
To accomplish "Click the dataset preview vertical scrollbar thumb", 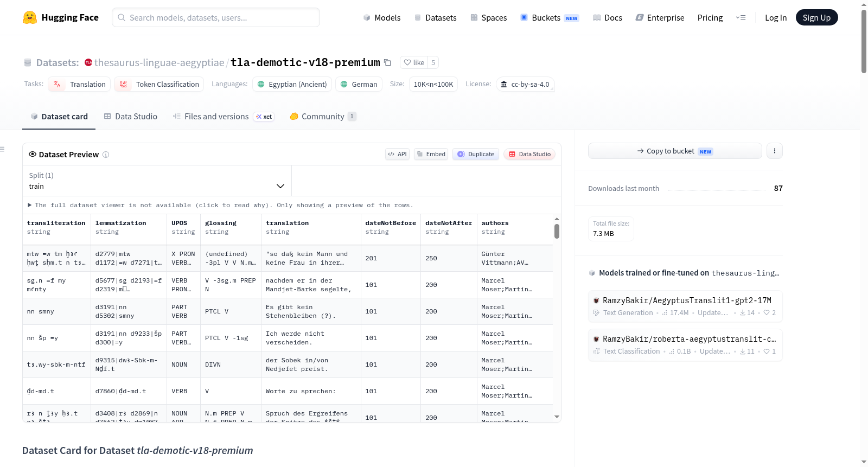I will [557, 232].
